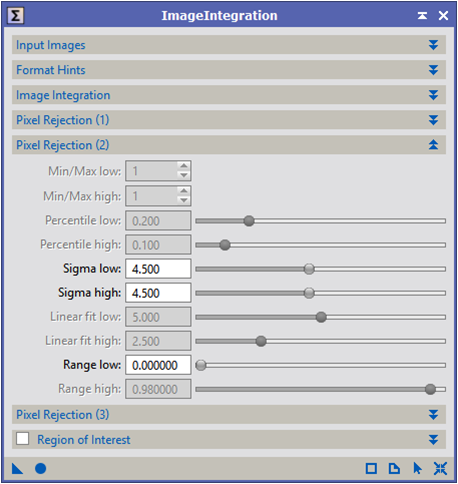Collapse the Pixel Rejection (2) section

pyautogui.click(x=433, y=145)
